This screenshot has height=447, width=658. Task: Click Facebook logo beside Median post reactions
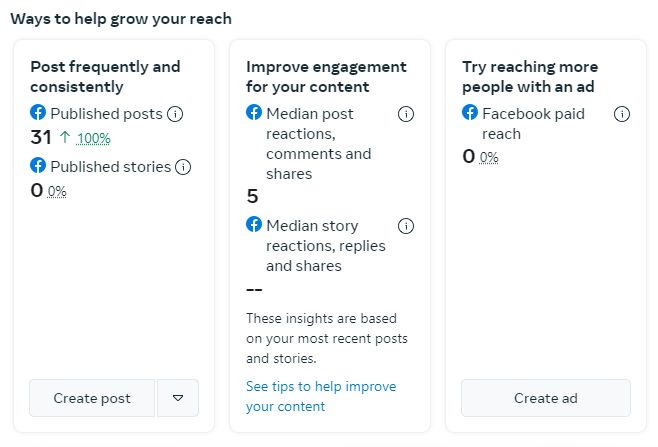tap(254, 113)
